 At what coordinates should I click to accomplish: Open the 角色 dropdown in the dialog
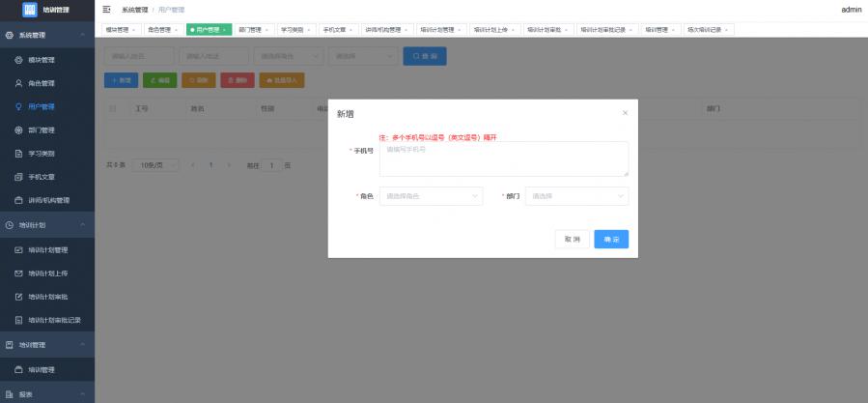[430, 196]
